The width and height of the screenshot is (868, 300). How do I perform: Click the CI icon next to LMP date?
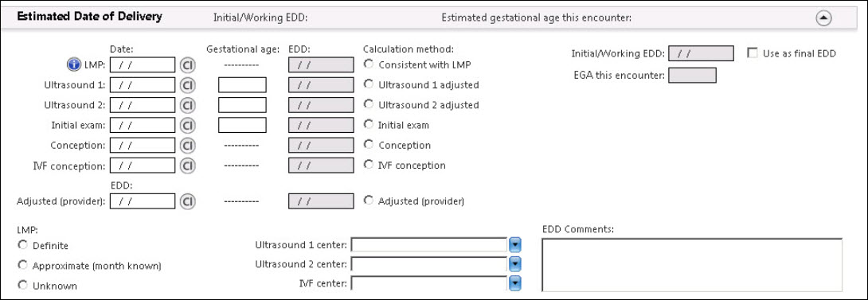188,65
